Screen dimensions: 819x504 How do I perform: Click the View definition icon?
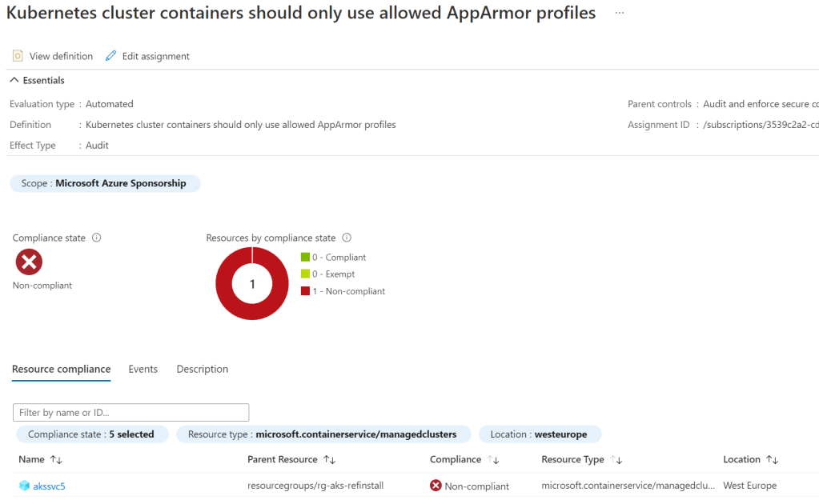point(18,56)
